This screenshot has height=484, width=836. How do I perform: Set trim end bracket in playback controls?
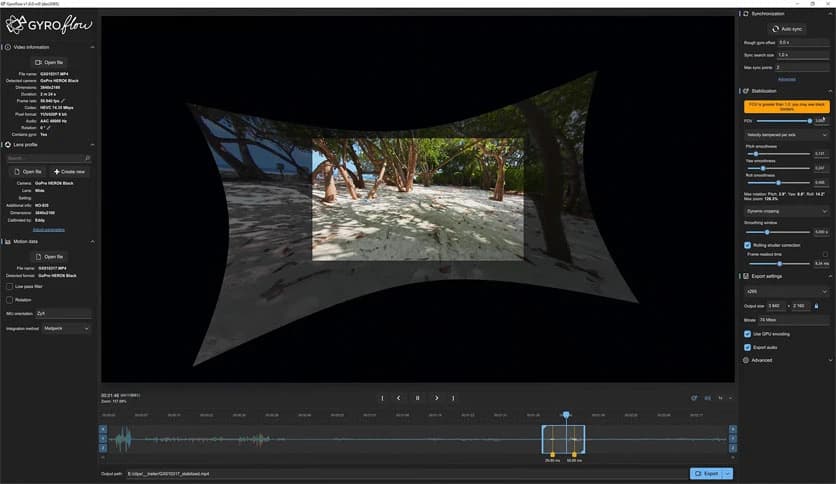point(453,398)
